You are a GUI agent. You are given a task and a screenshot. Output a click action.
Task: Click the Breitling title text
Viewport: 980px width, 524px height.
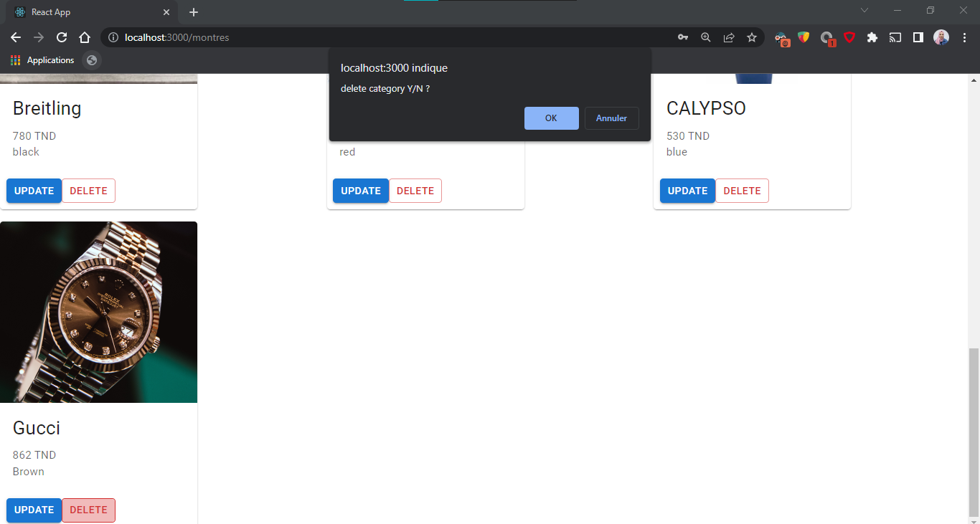(47, 109)
